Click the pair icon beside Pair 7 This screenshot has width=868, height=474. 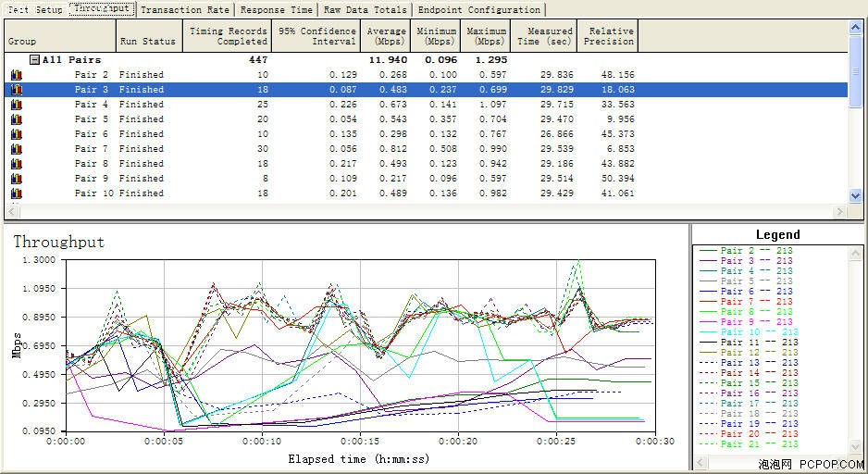17,149
